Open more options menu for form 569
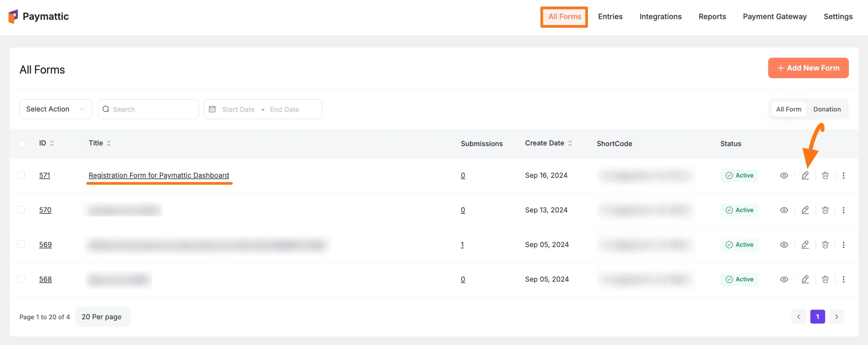 pos(843,245)
